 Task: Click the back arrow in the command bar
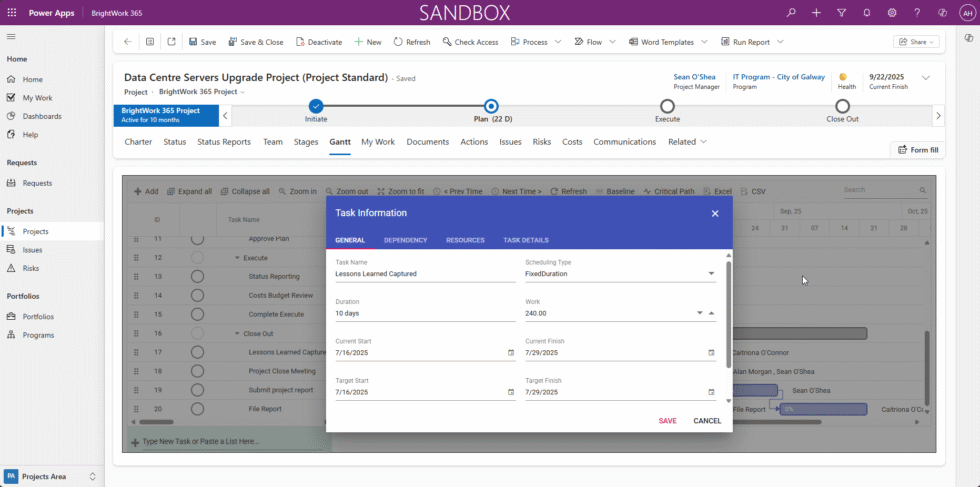(127, 42)
